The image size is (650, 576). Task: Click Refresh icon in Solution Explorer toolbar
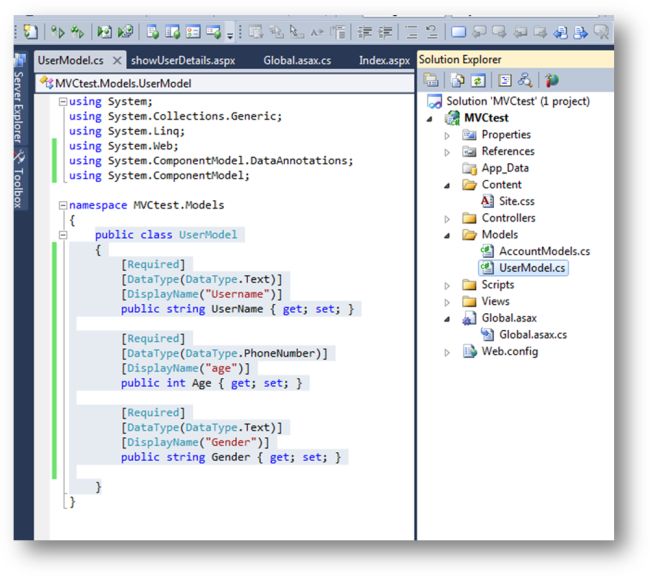478,80
